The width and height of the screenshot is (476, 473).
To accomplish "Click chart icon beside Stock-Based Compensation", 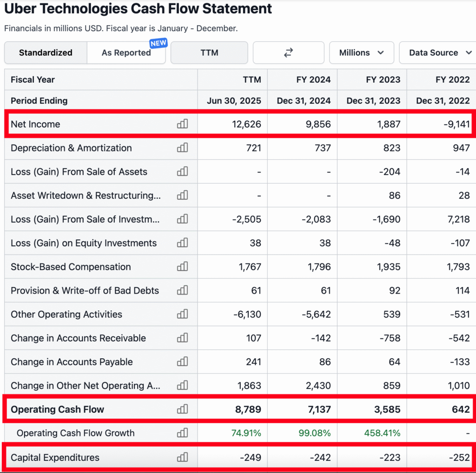I will point(182,267).
